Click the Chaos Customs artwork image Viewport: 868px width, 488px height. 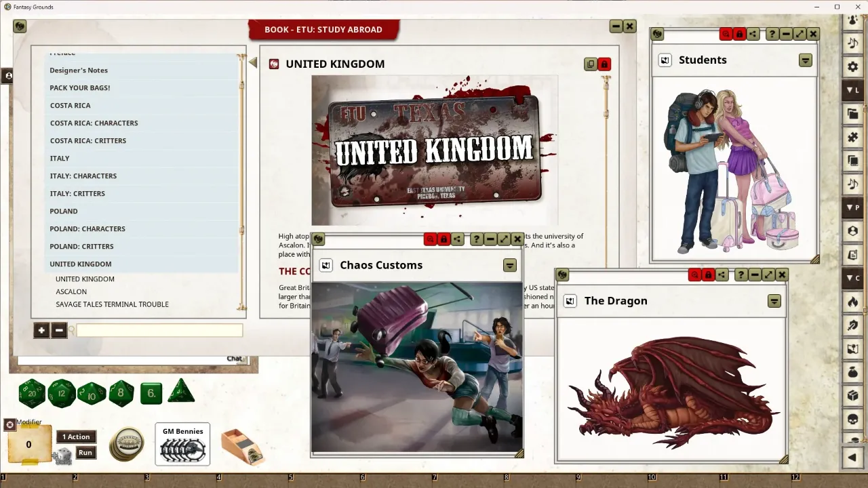tap(416, 367)
